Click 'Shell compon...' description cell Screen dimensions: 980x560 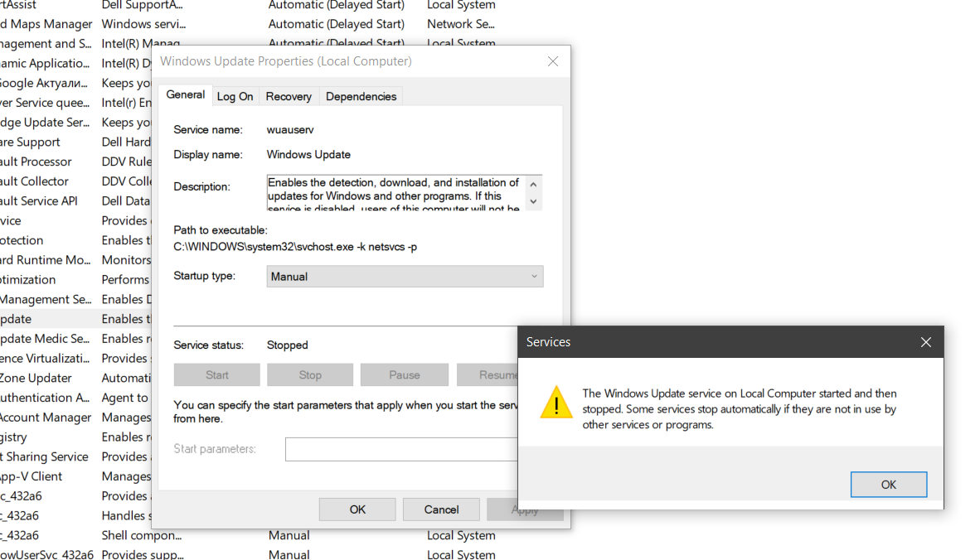(142, 536)
